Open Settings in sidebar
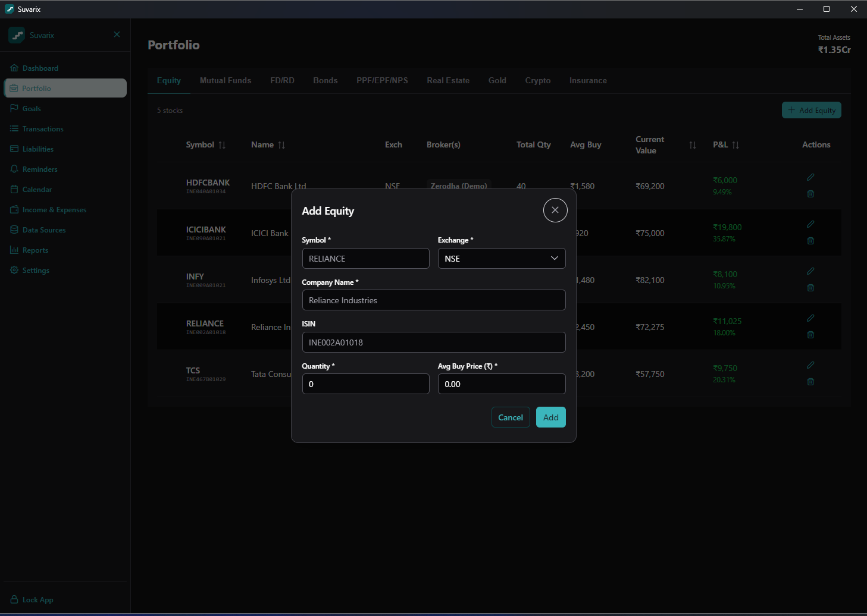 point(65,271)
